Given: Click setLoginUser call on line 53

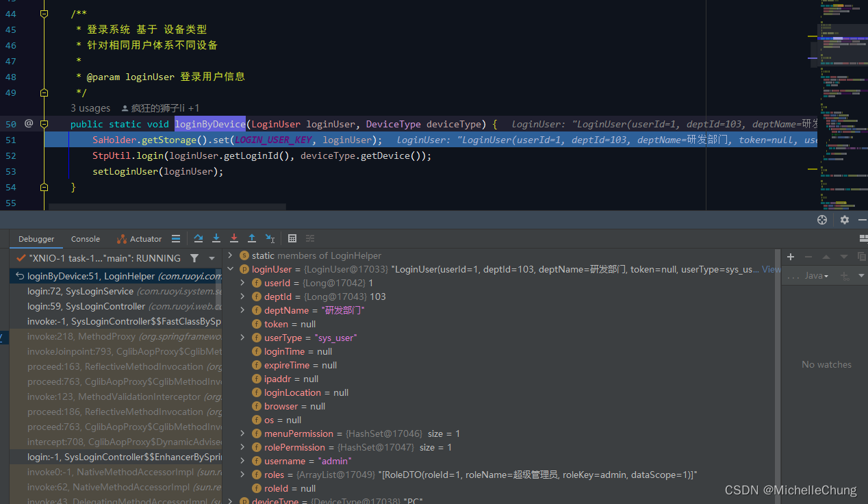Looking at the screenshot, I should click(x=125, y=171).
